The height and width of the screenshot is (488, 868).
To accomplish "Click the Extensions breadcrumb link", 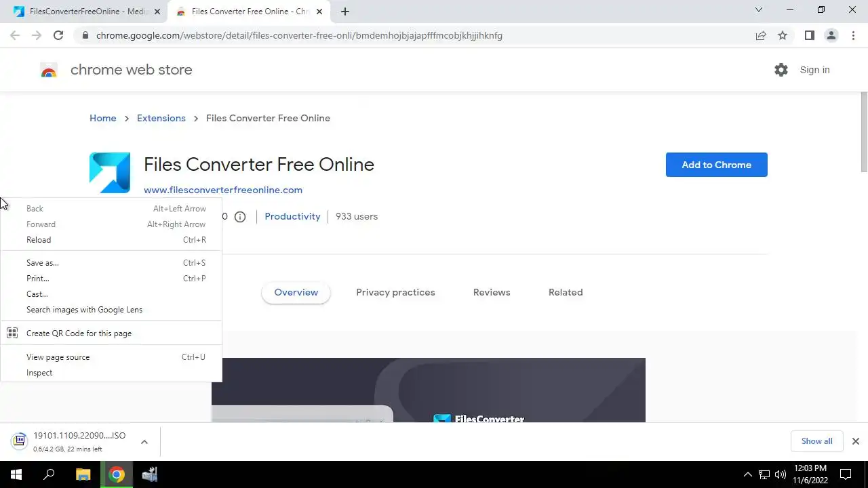I will click(x=161, y=118).
